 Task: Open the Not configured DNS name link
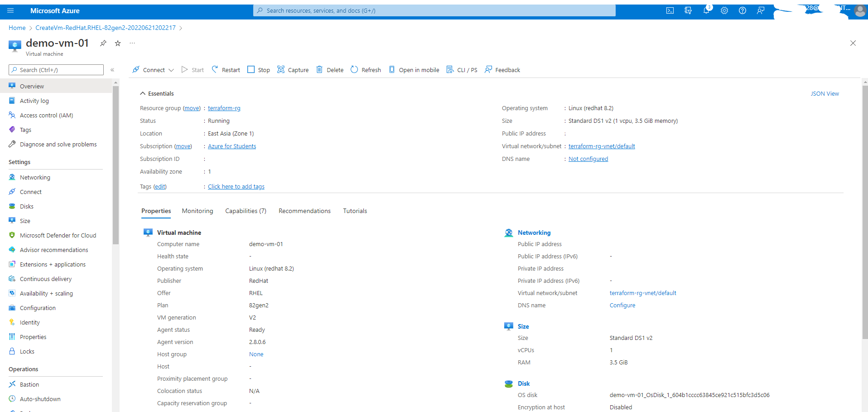(x=588, y=159)
